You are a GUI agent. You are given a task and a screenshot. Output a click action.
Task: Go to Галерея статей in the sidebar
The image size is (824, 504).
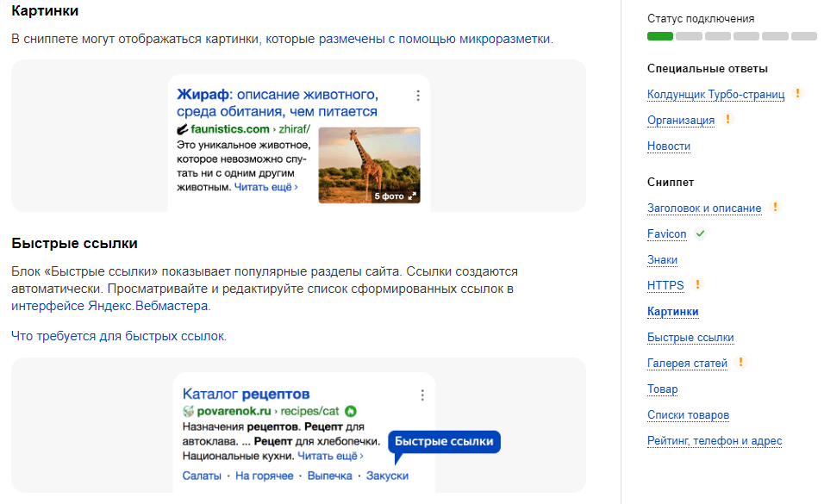tap(687, 364)
